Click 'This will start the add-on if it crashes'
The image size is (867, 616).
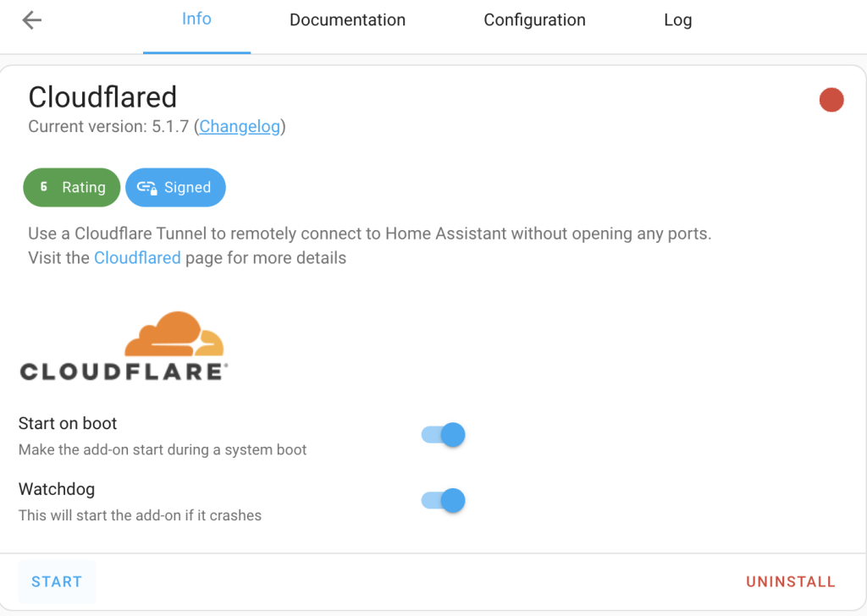[x=140, y=515]
